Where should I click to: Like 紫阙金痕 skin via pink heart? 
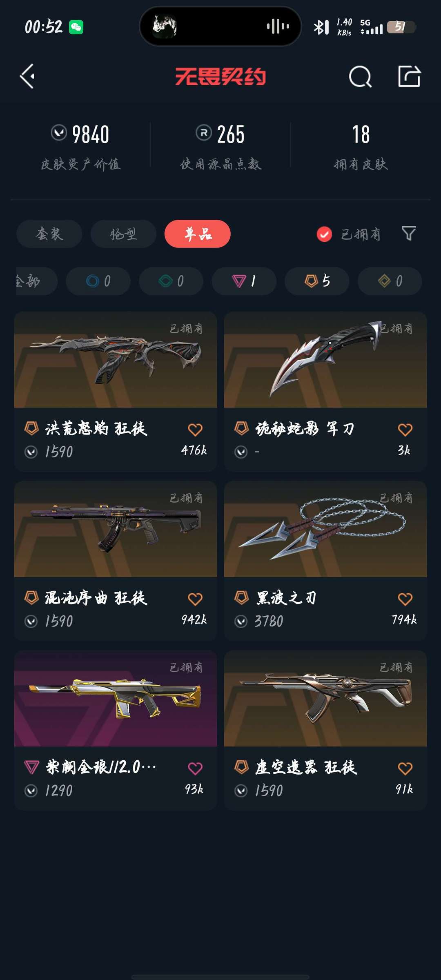point(195,768)
